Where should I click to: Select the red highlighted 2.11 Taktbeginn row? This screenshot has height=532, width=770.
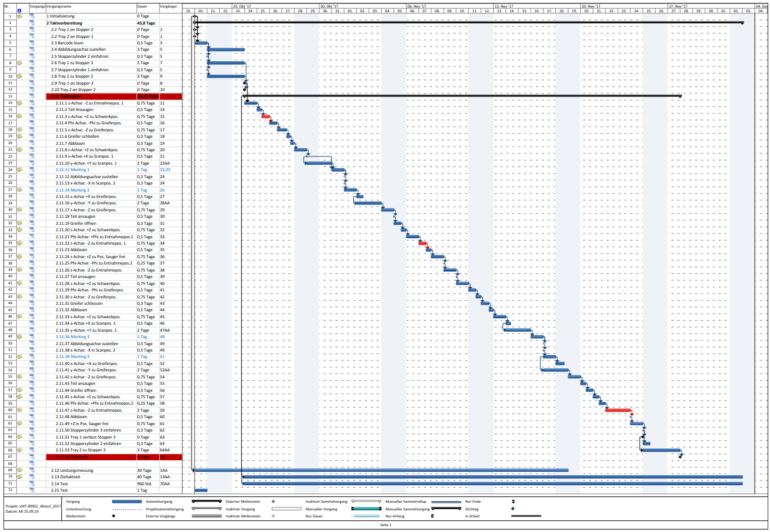click(114, 96)
